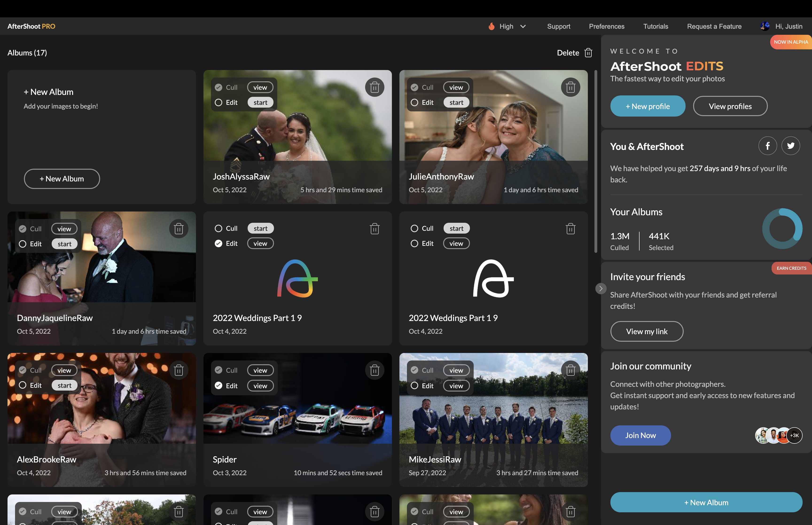The width and height of the screenshot is (812, 525).
Task: Click the Delete trash icon beside Albums header
Action: [x=588, y=53]
